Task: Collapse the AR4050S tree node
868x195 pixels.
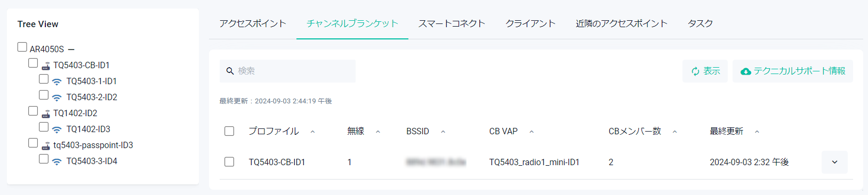Action: click(x=71, y=50)
